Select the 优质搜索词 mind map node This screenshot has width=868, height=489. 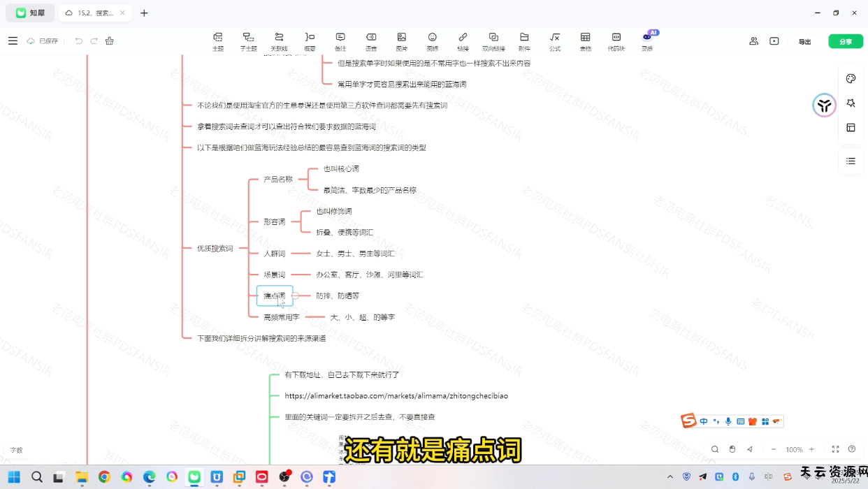[x=215, y=248]
